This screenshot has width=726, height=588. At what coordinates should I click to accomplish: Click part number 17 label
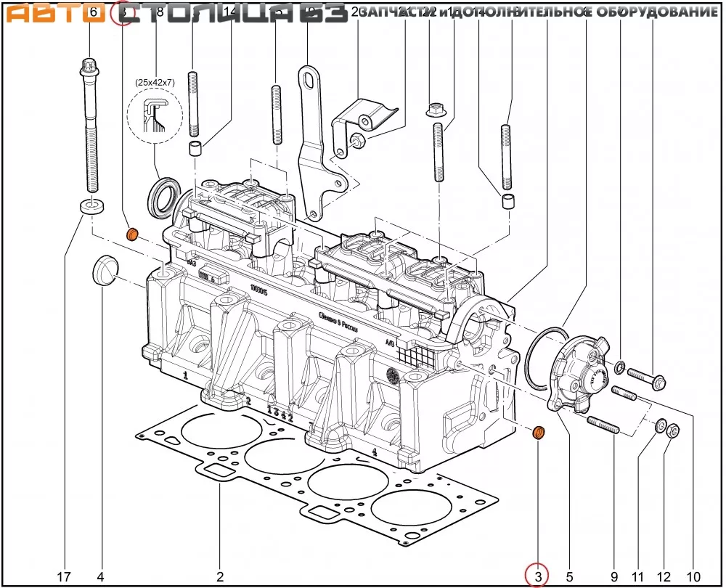pos(64,577)
